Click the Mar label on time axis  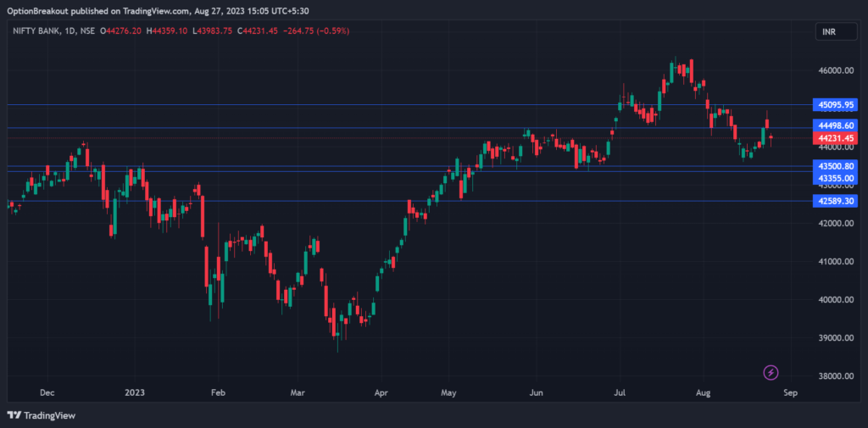point(298,392)
